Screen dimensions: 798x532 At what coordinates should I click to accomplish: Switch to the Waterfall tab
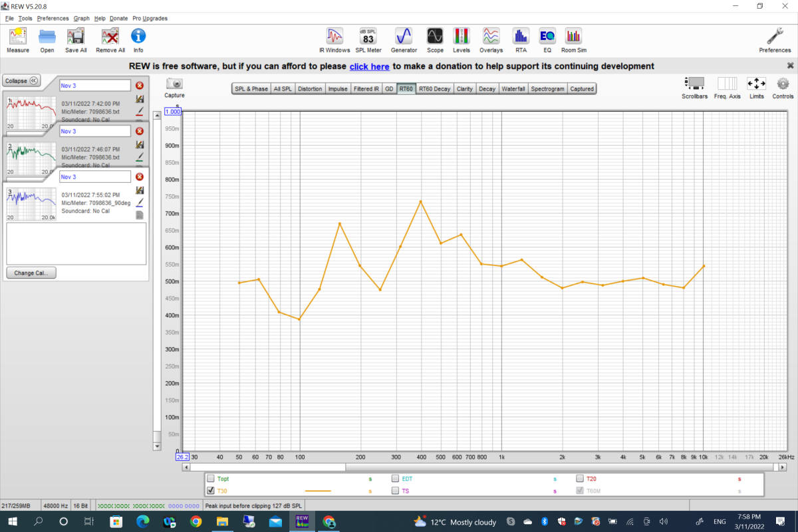click(x=513, y=88)
